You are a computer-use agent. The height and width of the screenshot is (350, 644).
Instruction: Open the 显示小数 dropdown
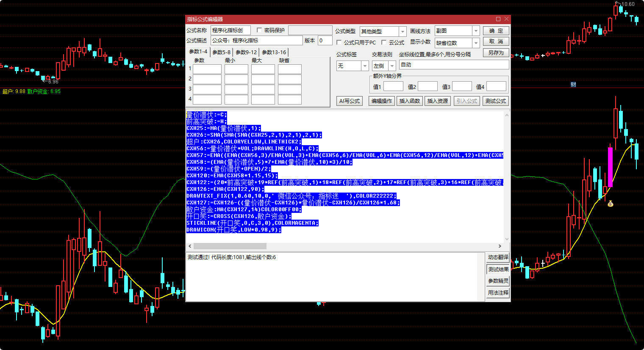476,43
